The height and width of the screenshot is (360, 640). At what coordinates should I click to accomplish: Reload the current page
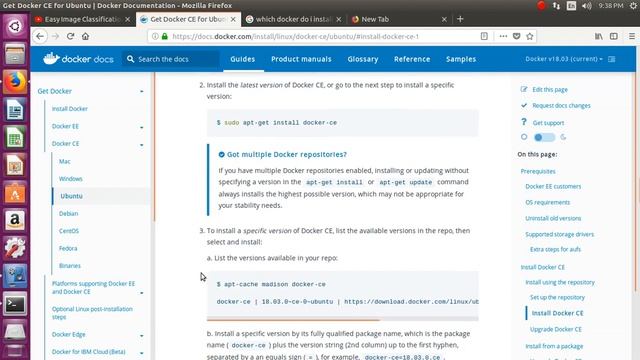coord(70,36)
